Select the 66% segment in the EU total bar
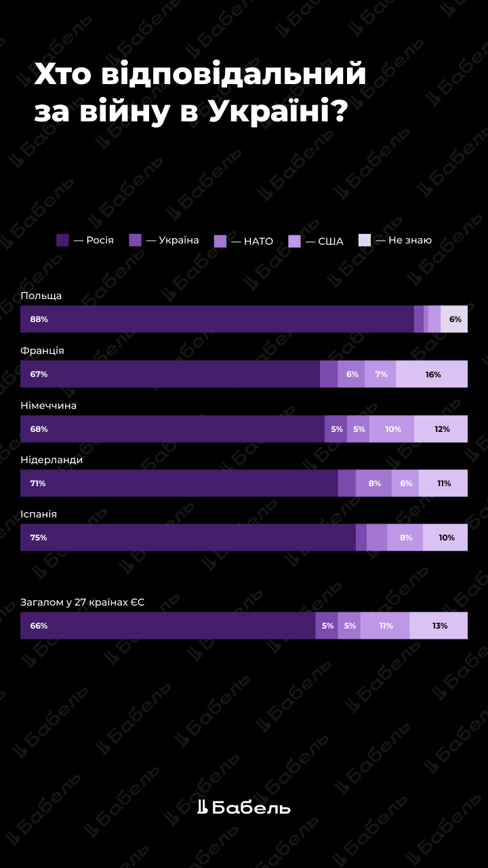 (167, 625)
